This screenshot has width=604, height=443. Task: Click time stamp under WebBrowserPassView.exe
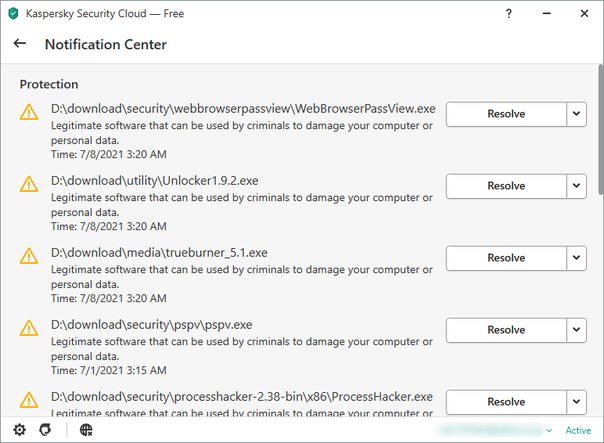[109, 154]
